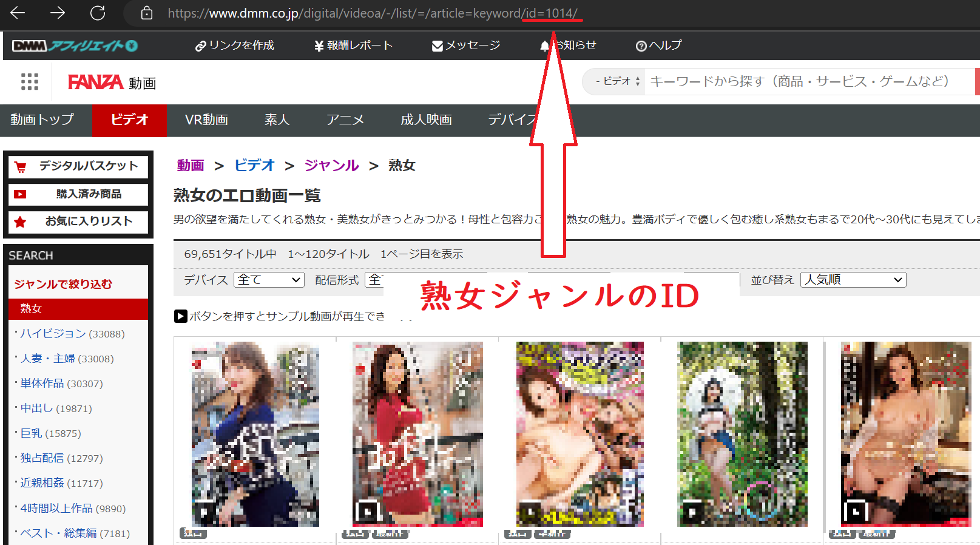This screenshot has height=545, width=980.
Task: Click the FANZA logo
Action: point(96,82)
